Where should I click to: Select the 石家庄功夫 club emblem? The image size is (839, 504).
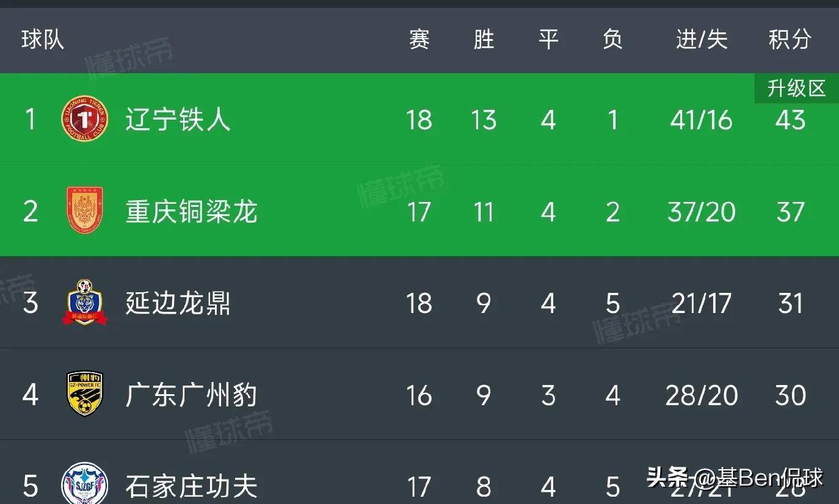tap(85, 482)
